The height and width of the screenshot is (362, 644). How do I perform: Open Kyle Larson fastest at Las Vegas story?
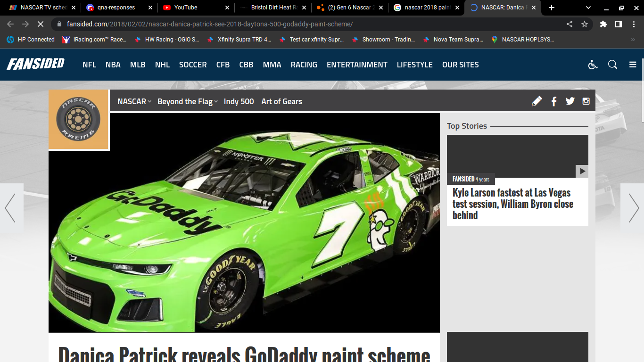[x=513, y=204]
